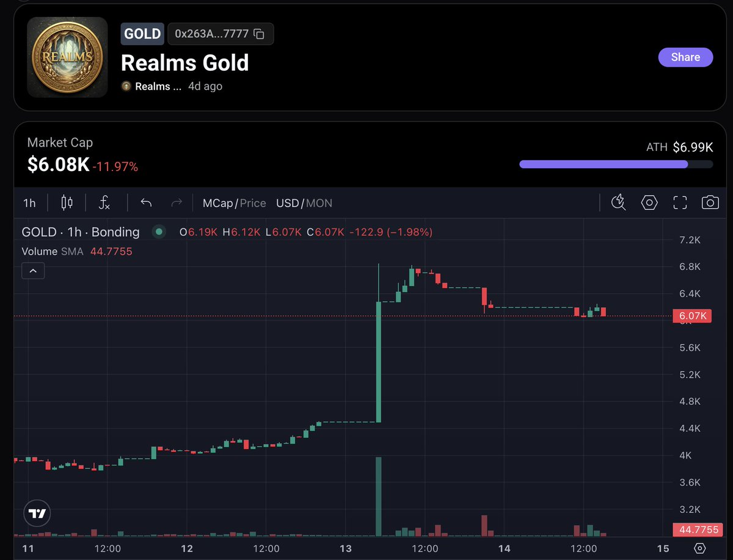This screenshot has height=560, width=733.
Task: Switch the chart to Price mode
Action: pyautogui.click(x=253, y=203)
